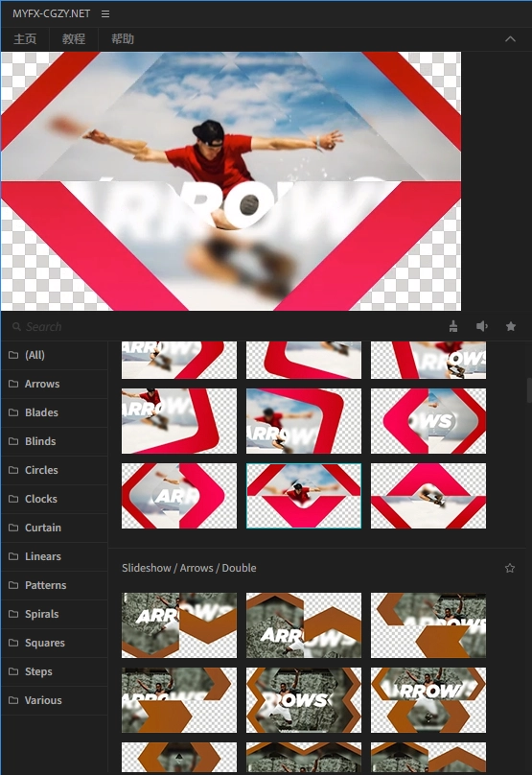Select the highlighted red chevron-down preset thumbnail
This screenshot has height=775, width=532.
pyautogui.click(x=304, y=496)
